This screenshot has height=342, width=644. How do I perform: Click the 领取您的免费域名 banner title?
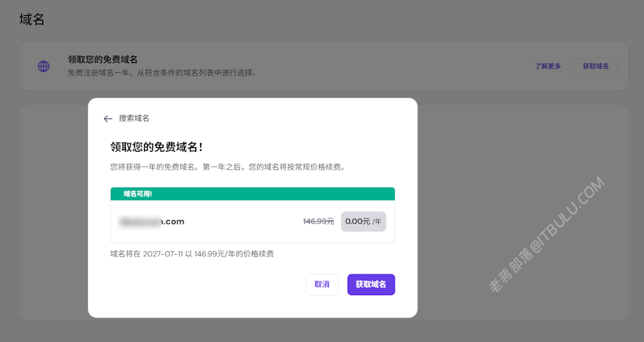point(103,60)
